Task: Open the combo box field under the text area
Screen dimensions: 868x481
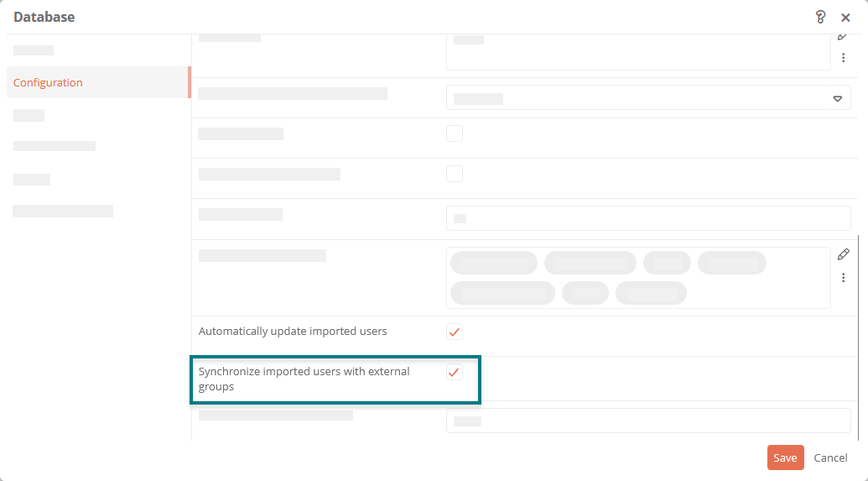Action: pos(648,98)
